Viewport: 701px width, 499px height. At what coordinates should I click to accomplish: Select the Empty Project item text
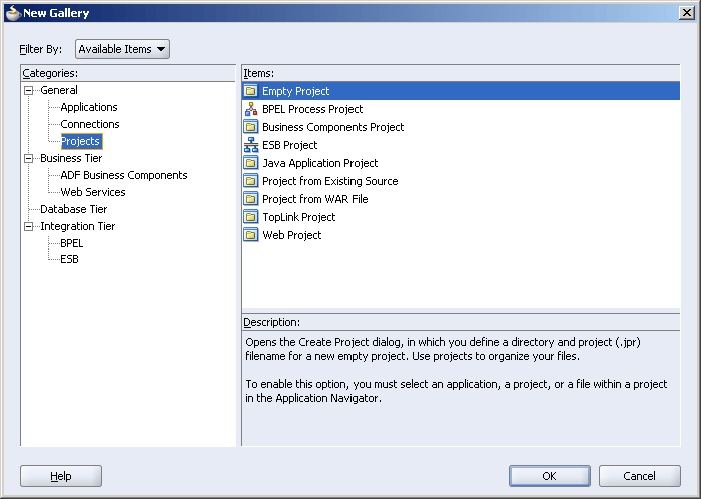pyautogui.click(x=296, y=91)
